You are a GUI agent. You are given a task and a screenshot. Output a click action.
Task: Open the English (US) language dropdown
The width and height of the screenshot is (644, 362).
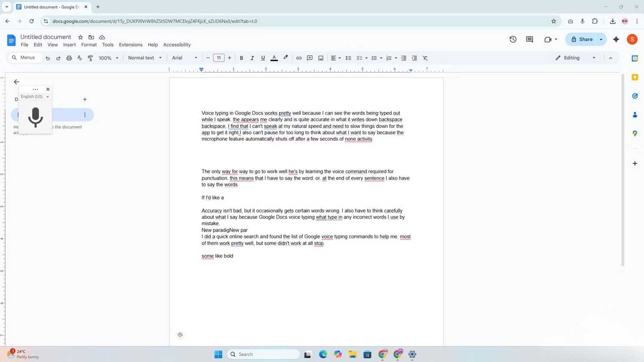pos(34,96)
